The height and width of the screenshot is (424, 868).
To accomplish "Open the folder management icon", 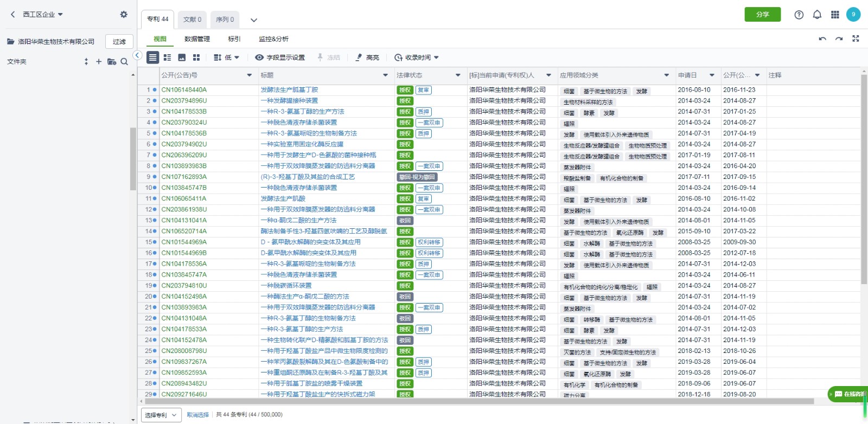I will point(112,62).
